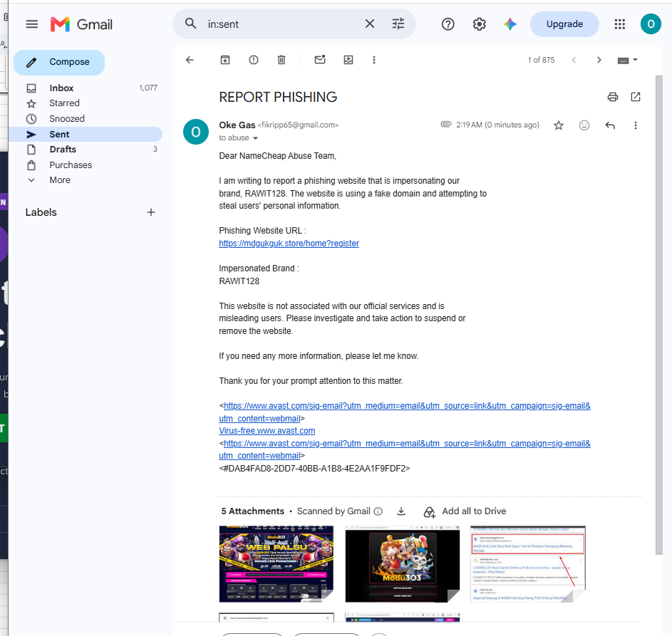Image resolution: width=672 pixels, height=636 pixels.
Task: Compose a new email
Action: click(x=59, y=62)
